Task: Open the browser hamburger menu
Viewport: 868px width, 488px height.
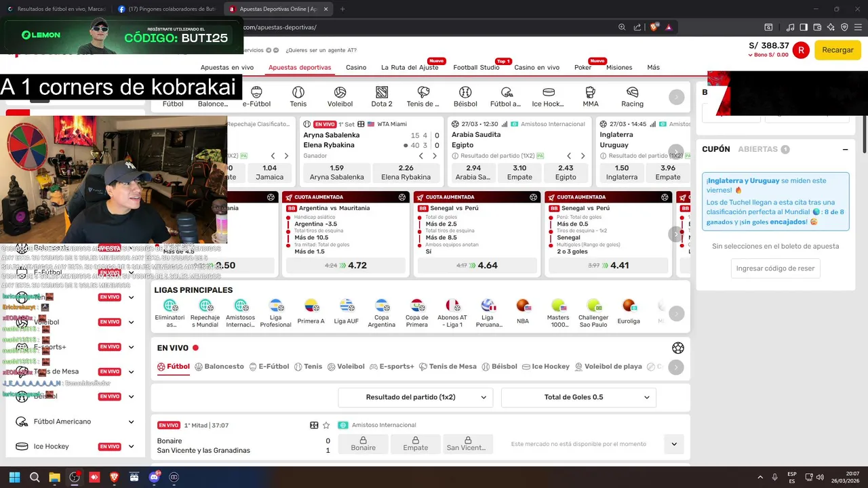Action: click(858, 27)
